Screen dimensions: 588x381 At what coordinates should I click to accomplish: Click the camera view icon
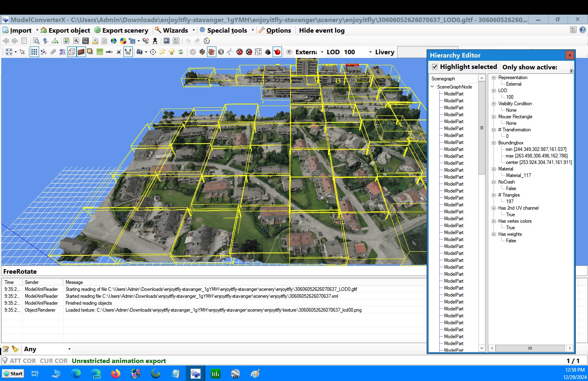tap(139, 52)
